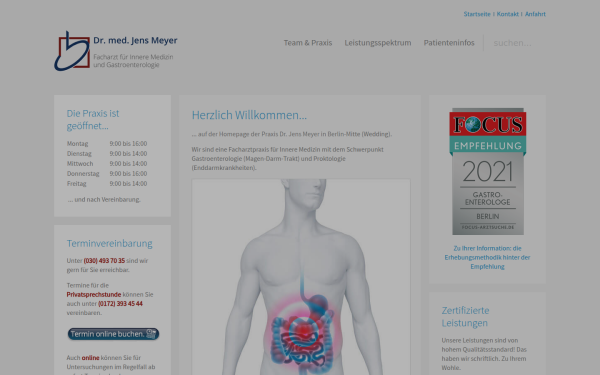This screenshot has width=600, height=375.
Task: Click the human torso digestive tract image
Action: 301,277
